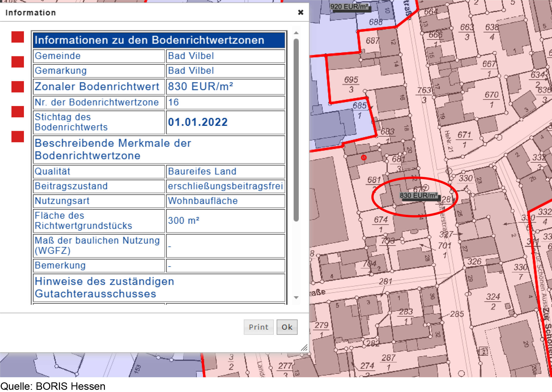Viewport: 552px width, 392px height.
Task: Select the Qualität value 'Baureifes Land'
Action: [x=202, y=171]
